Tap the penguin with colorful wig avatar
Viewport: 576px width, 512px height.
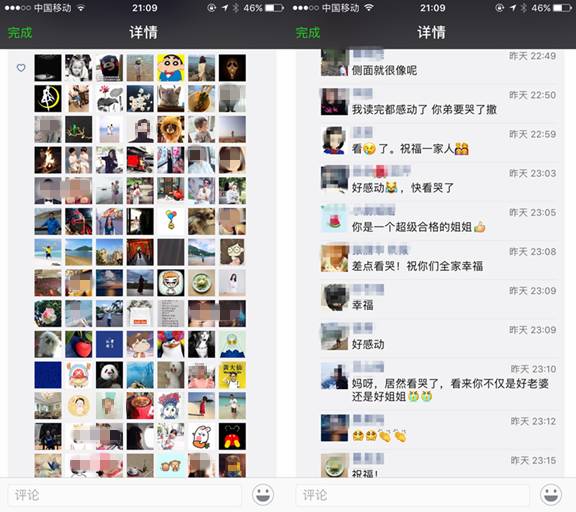[x=171, y=344]
